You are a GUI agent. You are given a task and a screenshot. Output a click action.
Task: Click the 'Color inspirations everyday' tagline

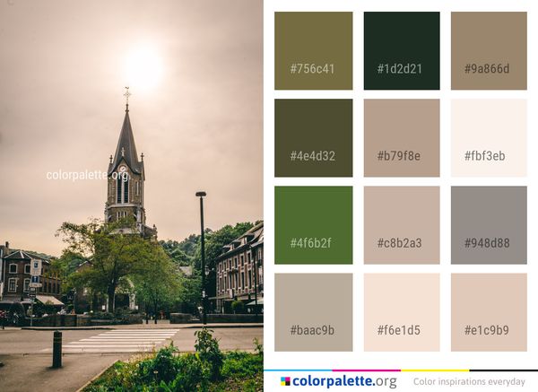pyautogui.click(x=469, y=382)
